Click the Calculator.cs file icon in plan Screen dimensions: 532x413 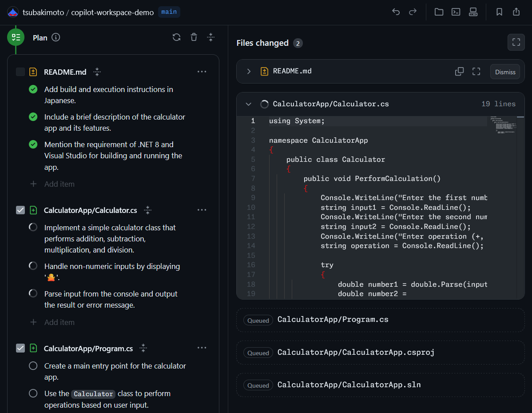[33, 210]
